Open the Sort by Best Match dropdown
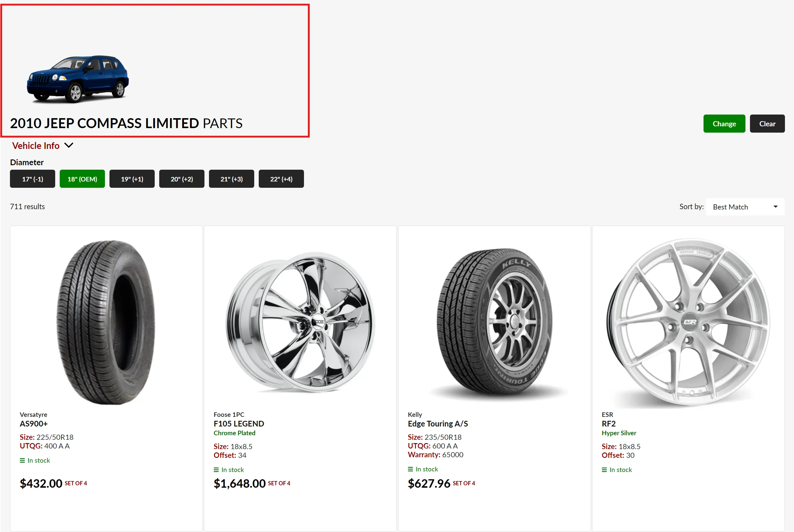The width and height of the screenshot is (794, 532). [745, 207]
